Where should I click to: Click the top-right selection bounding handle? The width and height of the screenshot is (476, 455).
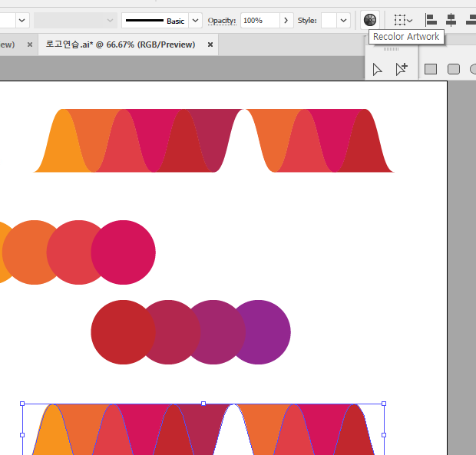tap(384, 404)
